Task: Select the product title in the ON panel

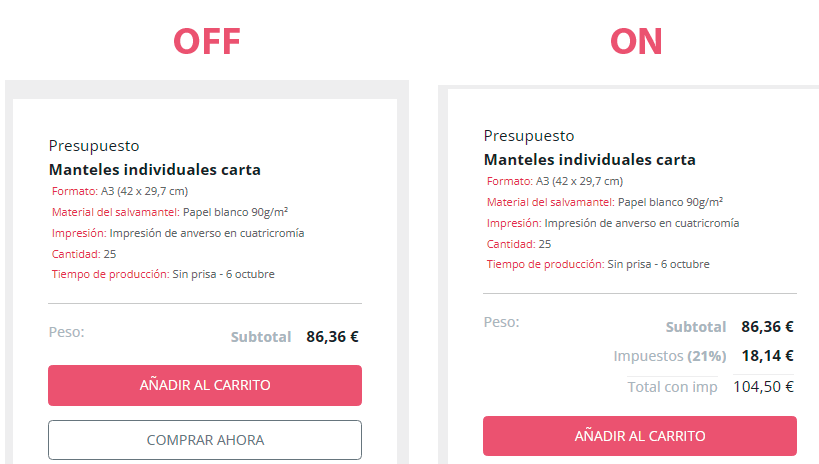Action: [x=589, y=160]
